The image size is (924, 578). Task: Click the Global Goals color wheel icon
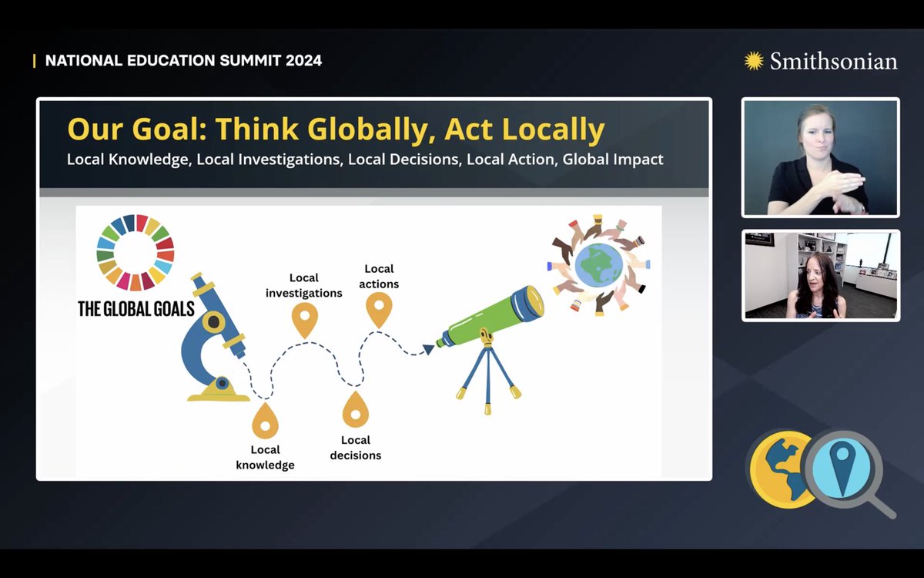coord(136,253)
